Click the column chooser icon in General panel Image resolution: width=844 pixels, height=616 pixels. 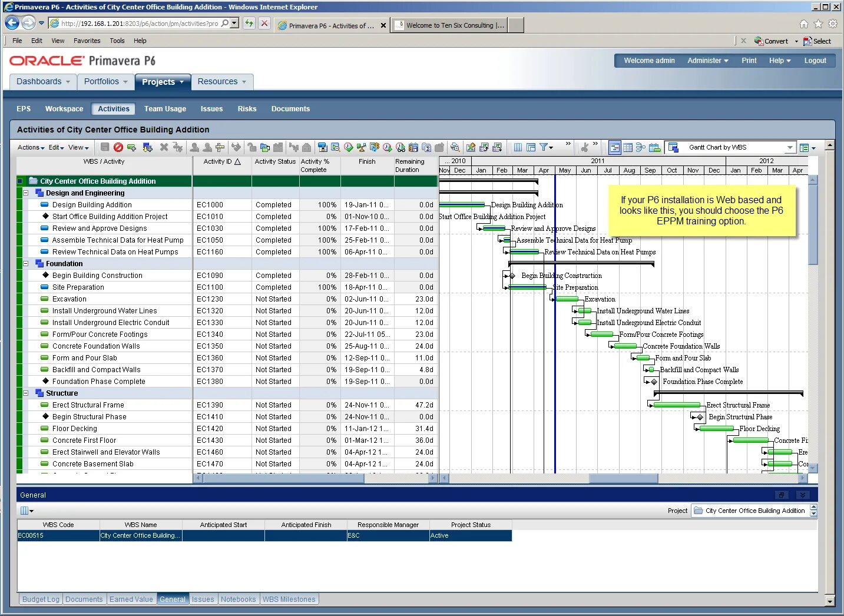[27, 511]
